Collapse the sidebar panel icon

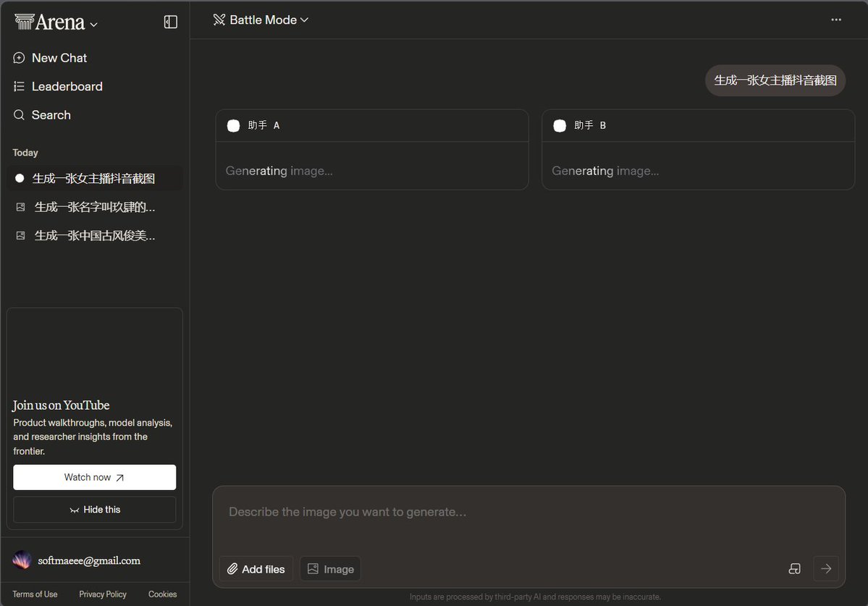(171, 22)
